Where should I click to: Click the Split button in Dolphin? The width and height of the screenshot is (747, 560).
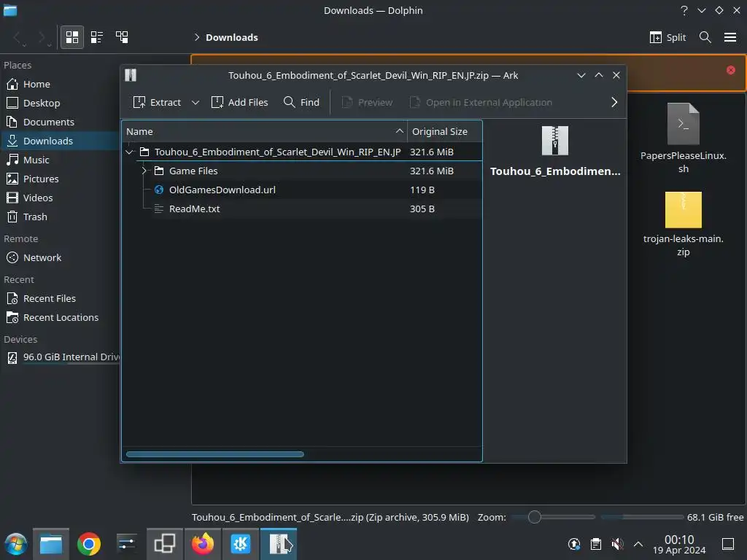(x=667, y=37)
